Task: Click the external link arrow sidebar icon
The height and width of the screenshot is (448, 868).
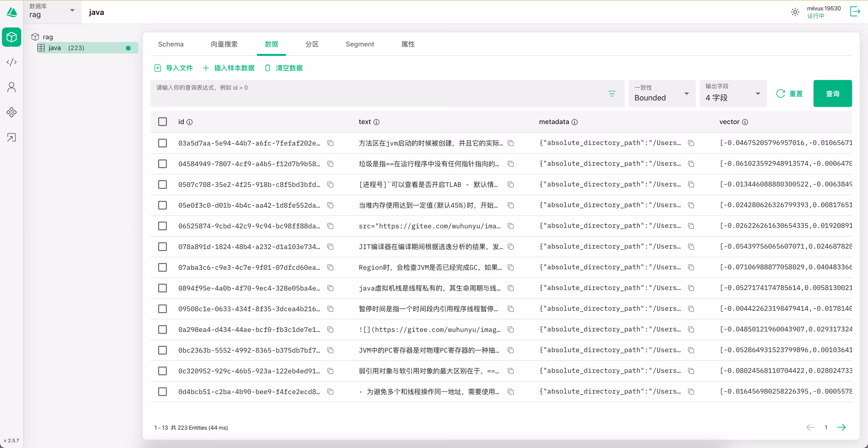Action: (12, 137)
